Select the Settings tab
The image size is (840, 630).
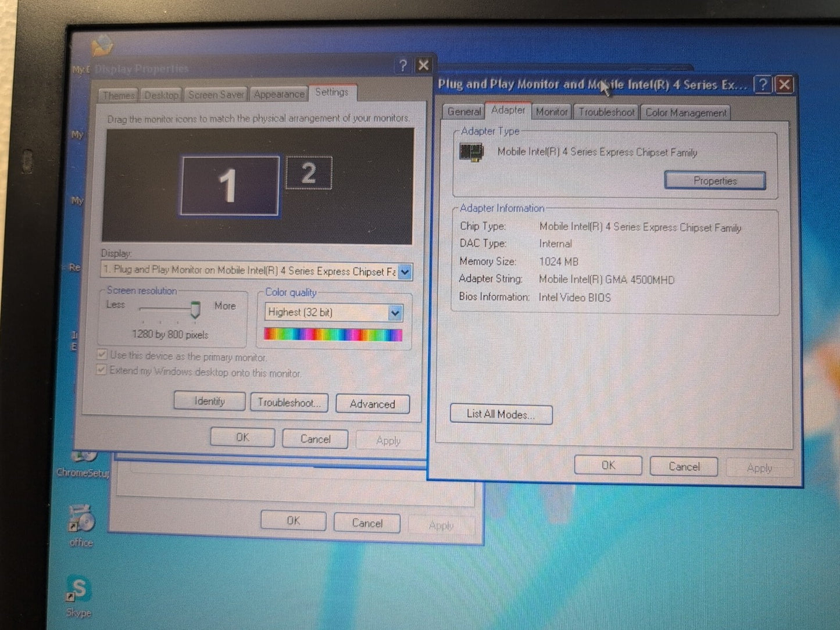point(332,92)
